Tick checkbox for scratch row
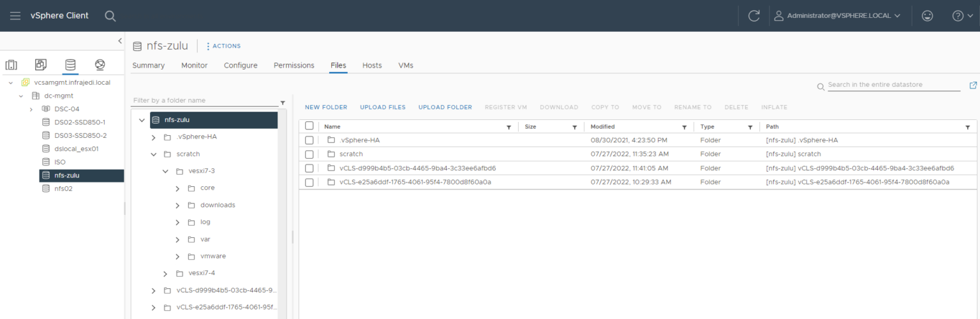This screenshot has width=980, height=319. coord(309,154)
